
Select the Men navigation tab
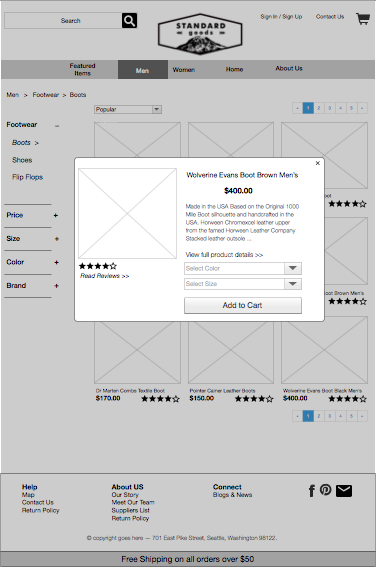142,70
